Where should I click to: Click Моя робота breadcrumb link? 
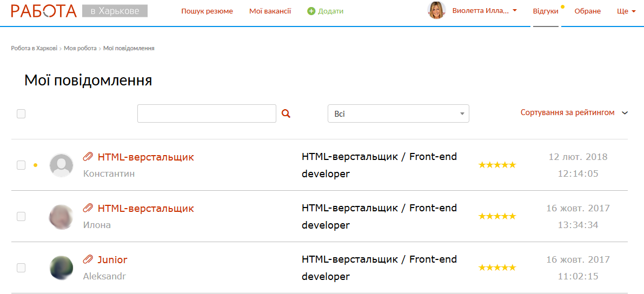[x=80, y=48]
